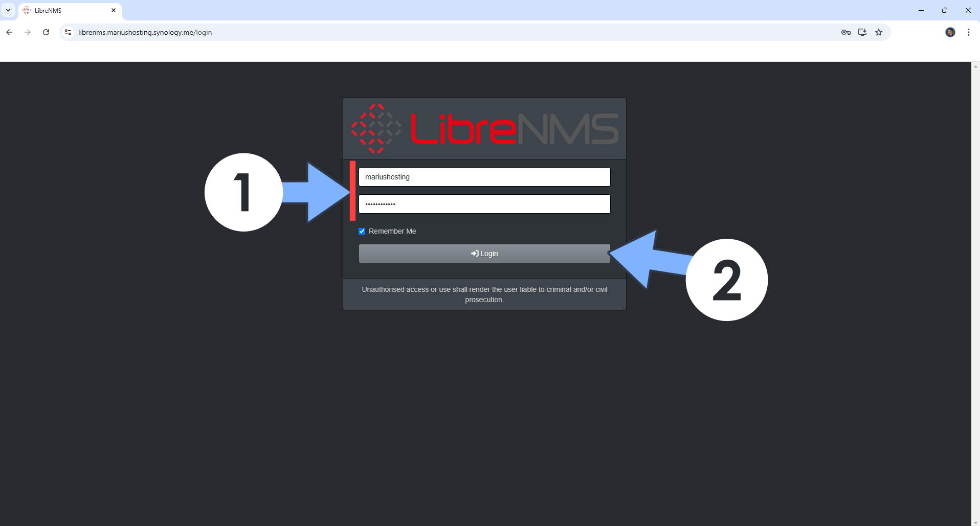This screenshot has height=526, width=980.
Task: Click the page scrollbar up arrow
Action: 975,66
